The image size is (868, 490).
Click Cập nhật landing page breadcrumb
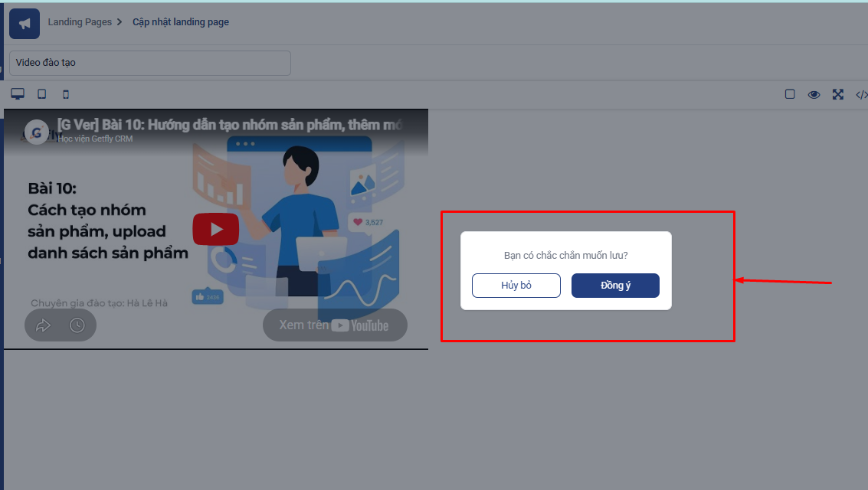181,22
